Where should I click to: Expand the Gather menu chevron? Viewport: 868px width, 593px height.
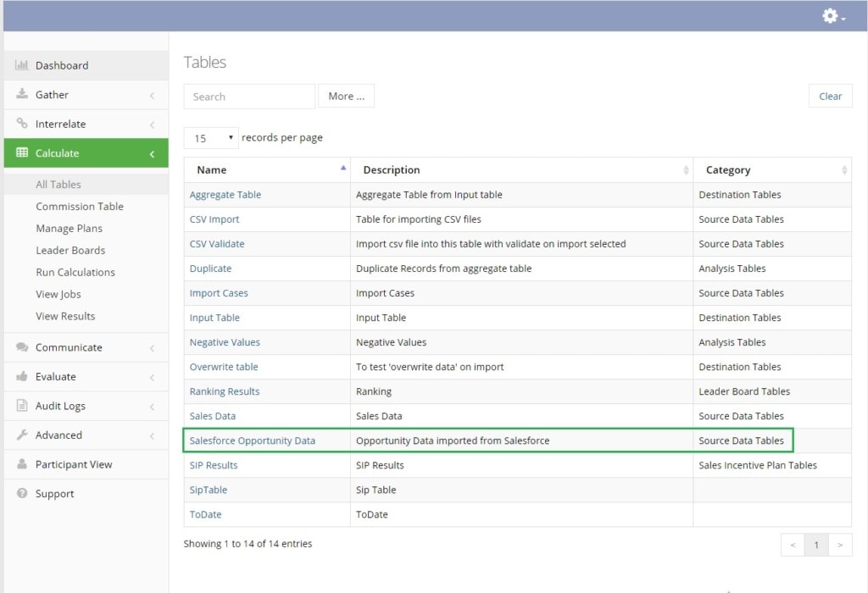tap(152, 96)
